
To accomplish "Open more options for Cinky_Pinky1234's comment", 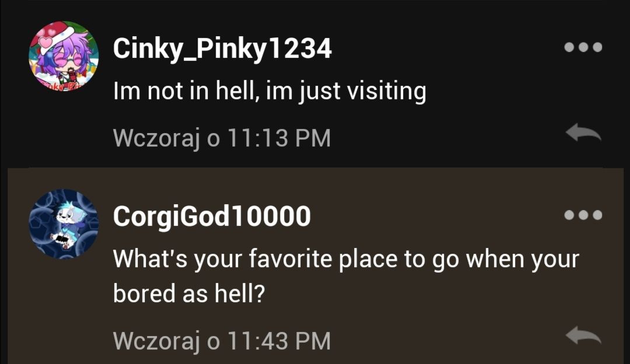I will coord(583,47).
